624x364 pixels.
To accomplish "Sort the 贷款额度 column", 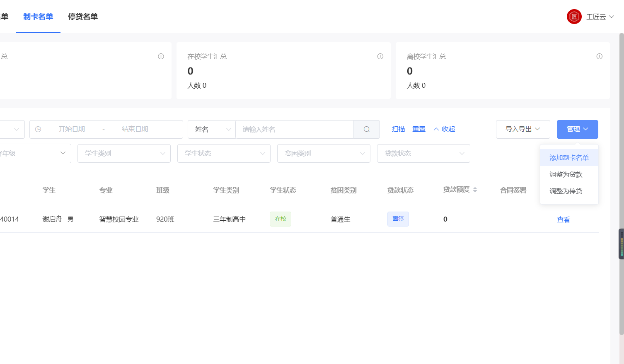I will (x=474, y=189).
